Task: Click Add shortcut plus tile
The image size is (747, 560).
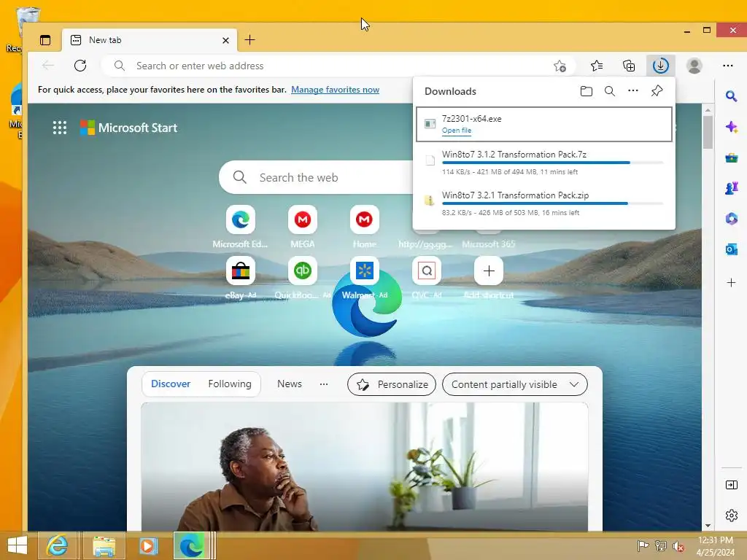Action: (488, 271)
